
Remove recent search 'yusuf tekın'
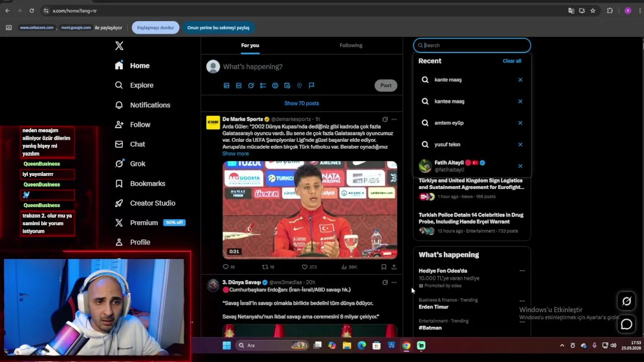[x=520, y=144]
